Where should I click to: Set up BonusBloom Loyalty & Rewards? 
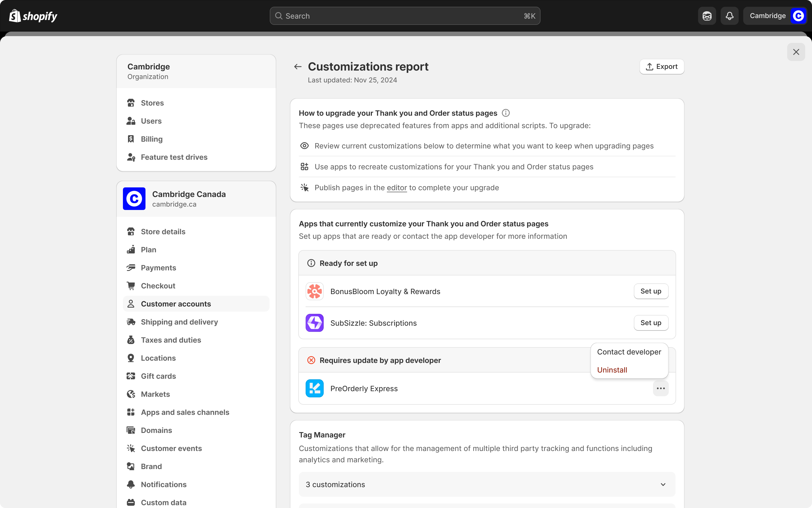(x=651, y=291)
